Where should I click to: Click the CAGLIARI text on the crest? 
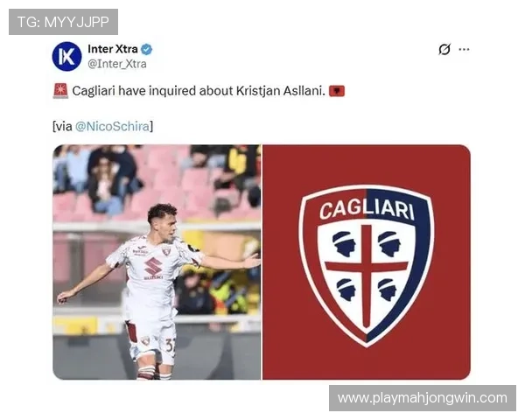point(367,208)
